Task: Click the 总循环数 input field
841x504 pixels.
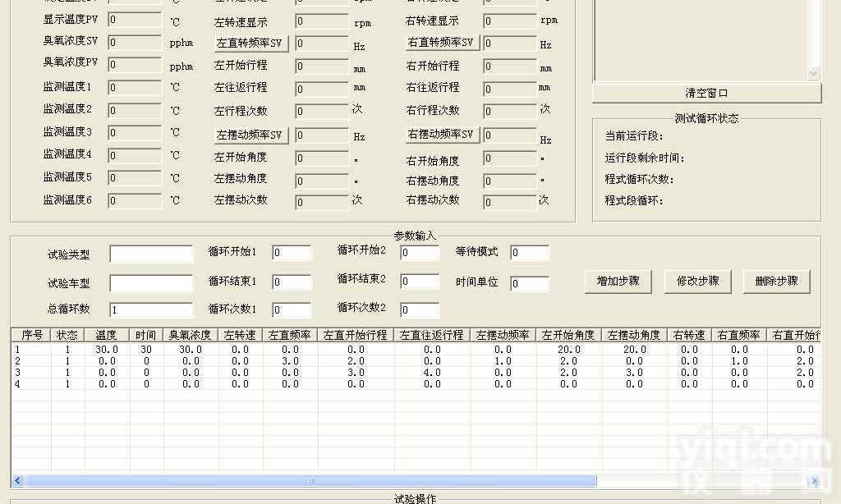Action: 150,309
